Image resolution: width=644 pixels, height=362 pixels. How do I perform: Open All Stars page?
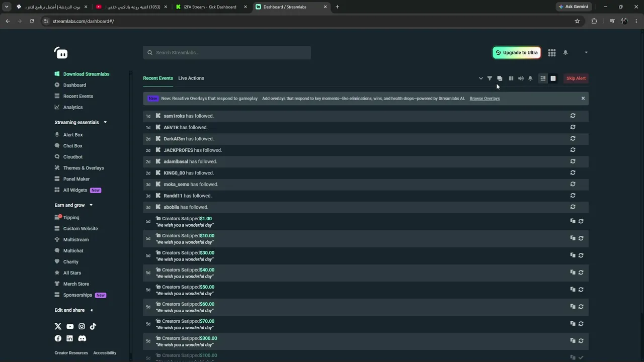click(x=68, y=273)
